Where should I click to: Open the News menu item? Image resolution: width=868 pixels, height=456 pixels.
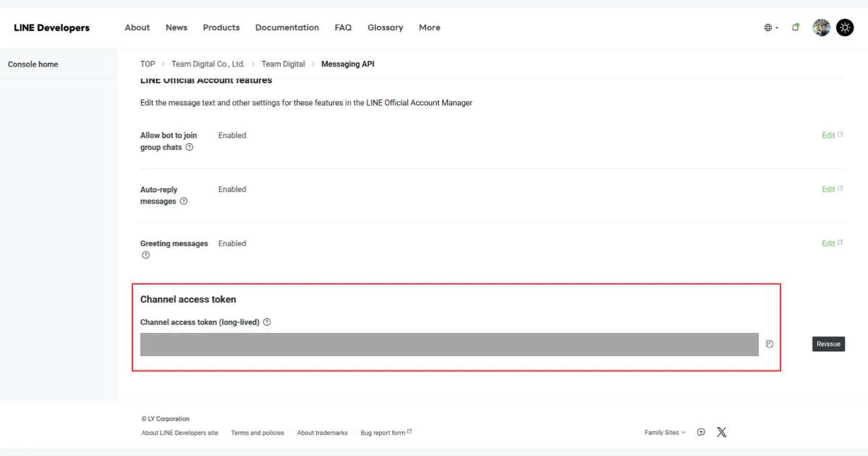coord(176,28)
